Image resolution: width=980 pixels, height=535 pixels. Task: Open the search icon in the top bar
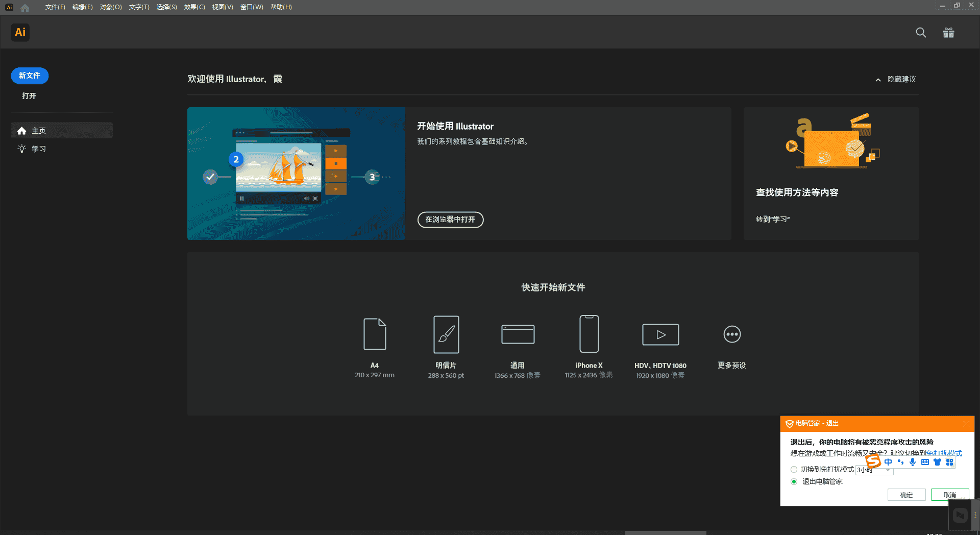point(920,32)
